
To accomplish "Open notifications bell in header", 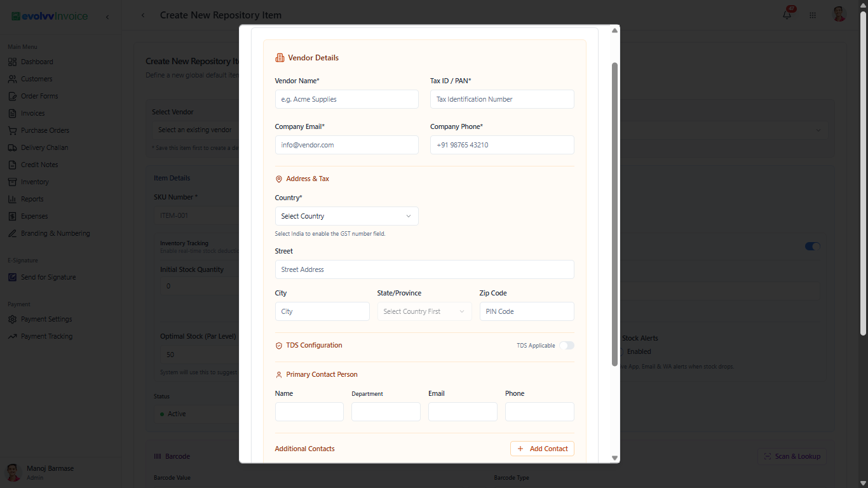I will [x=787, y=15].
